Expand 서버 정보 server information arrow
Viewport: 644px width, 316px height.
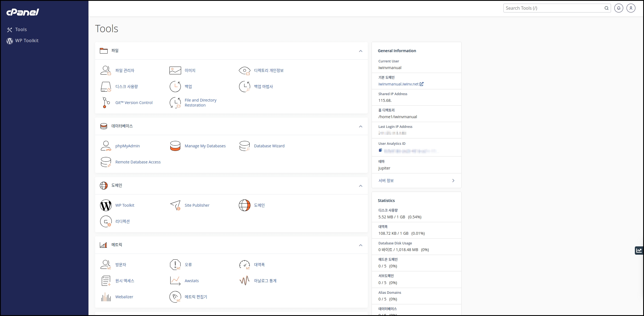pyautogui.click(x=453, y=181)
